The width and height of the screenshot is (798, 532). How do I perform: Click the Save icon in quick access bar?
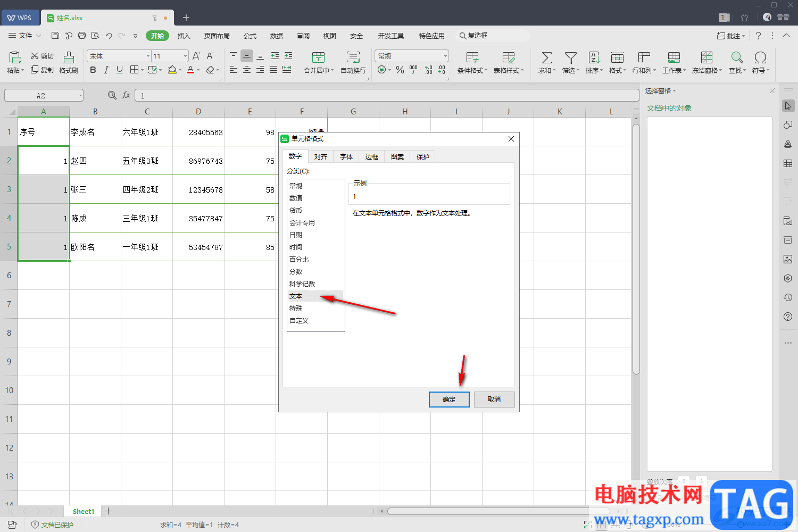[x=55, y=36]
